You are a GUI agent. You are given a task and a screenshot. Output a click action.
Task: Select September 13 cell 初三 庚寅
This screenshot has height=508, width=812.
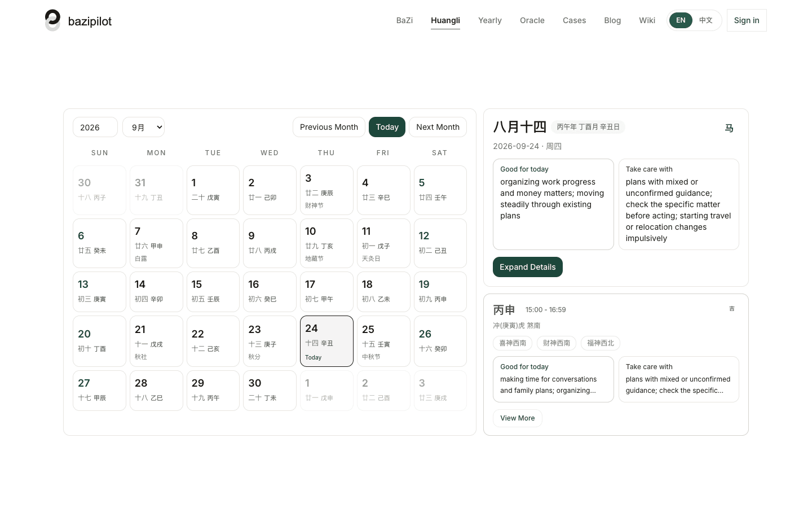99,292
